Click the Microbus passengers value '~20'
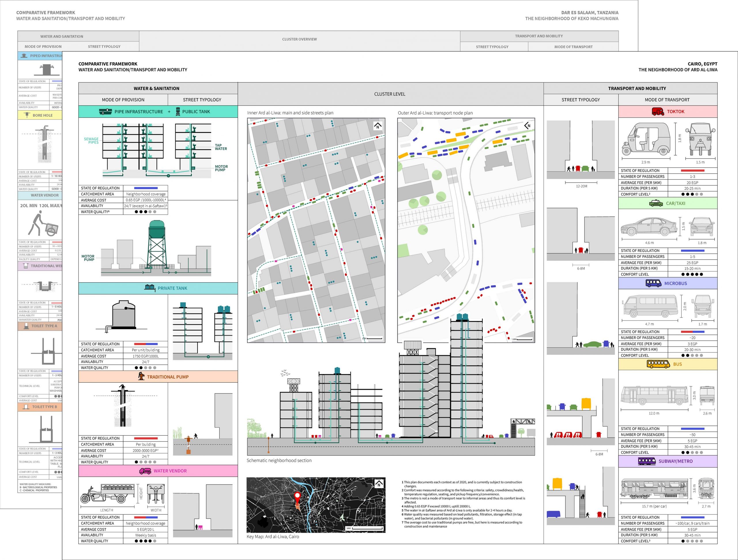The width and height of the screenshot is (738, 560). 692,338
